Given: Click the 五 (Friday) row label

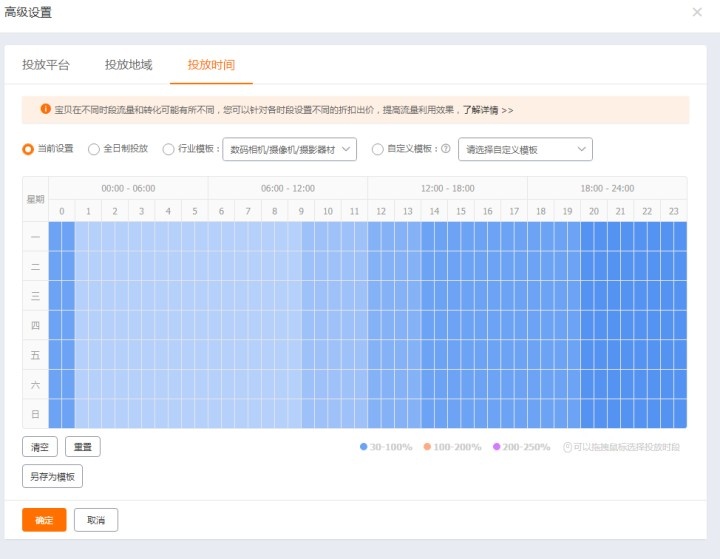Looking at the screenshot, I should click(35, 355).
